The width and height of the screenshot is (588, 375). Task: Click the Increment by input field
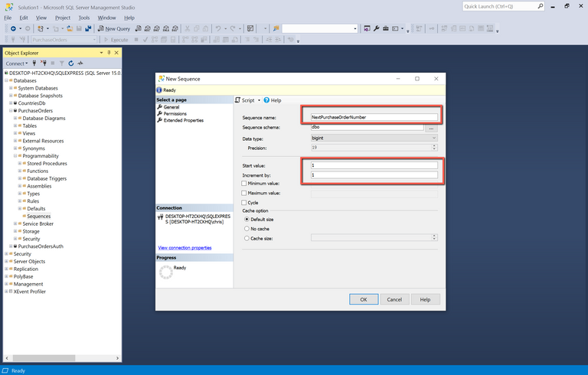click(374, 174)
